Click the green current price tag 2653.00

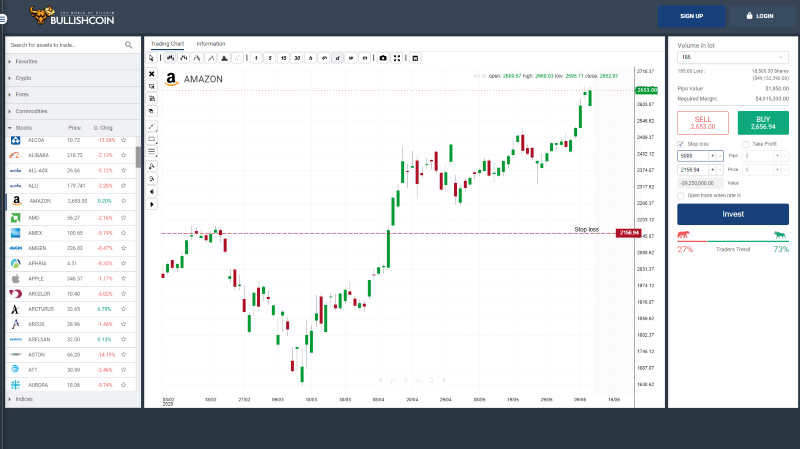click(x=646, y=90)
